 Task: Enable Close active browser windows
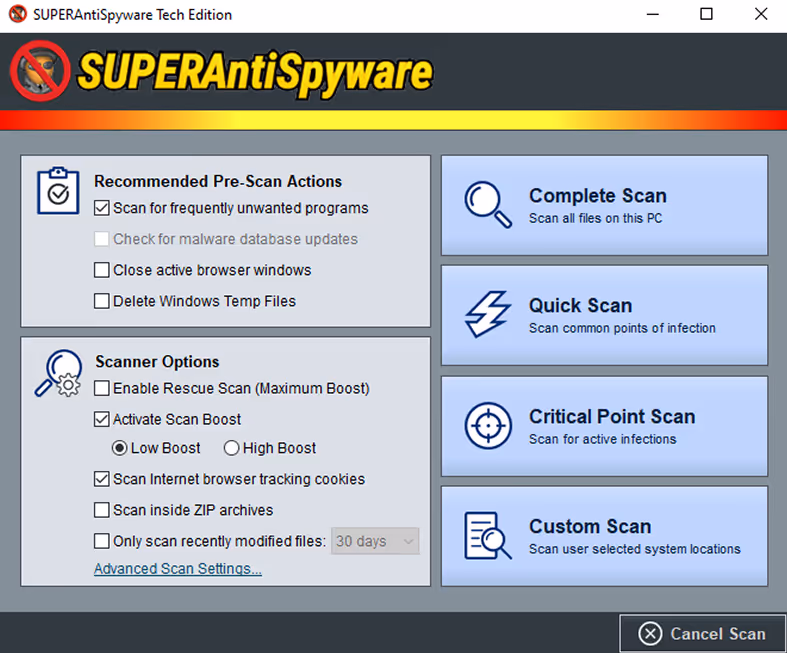click(101, 270)
